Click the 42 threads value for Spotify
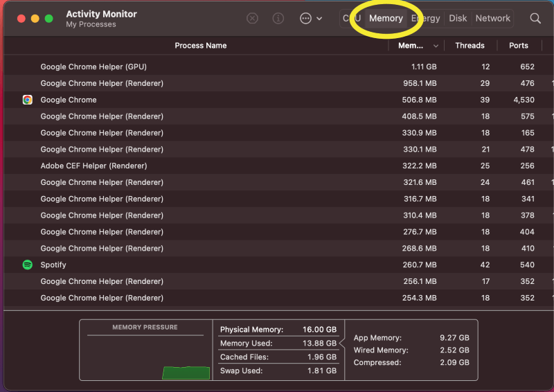This screenshot has height=392, width=554. click(x=485, y=265)
